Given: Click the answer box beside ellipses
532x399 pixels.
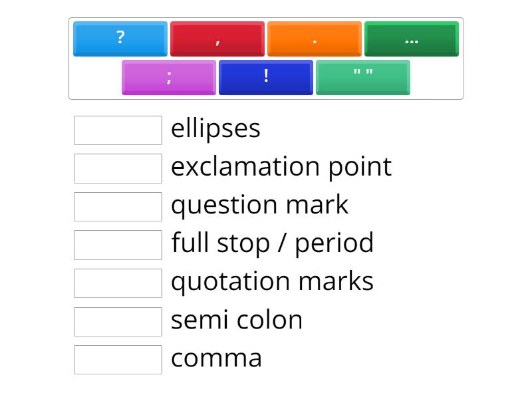Looking at the screenshot, I should (118, 130).
